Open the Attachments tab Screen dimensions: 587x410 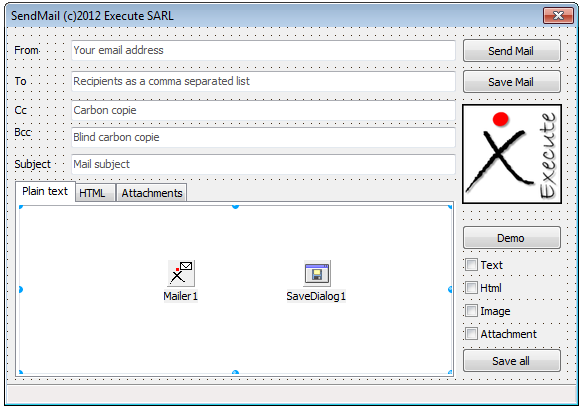pyautogui.click(x=151, y=193)
